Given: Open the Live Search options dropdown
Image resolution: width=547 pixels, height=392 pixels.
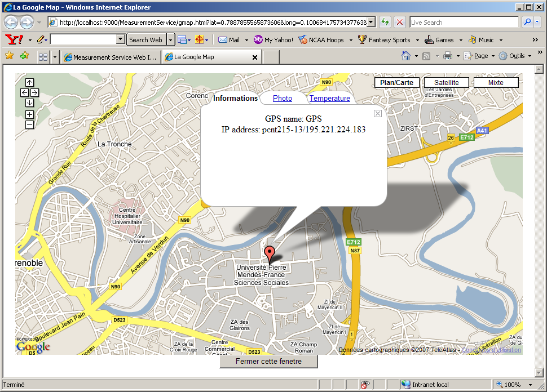Looking at the screenshot, I should [537, 23].
